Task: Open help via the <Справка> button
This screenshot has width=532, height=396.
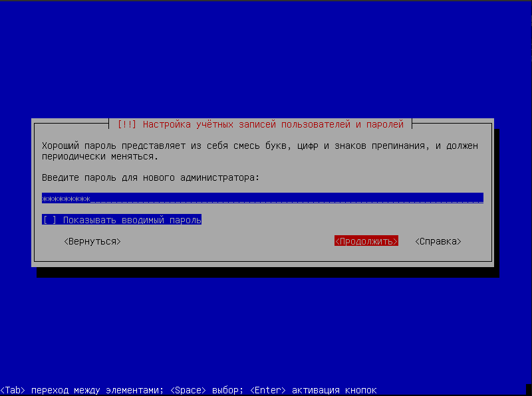Action: pyautogui.click(x=438, y=241)
